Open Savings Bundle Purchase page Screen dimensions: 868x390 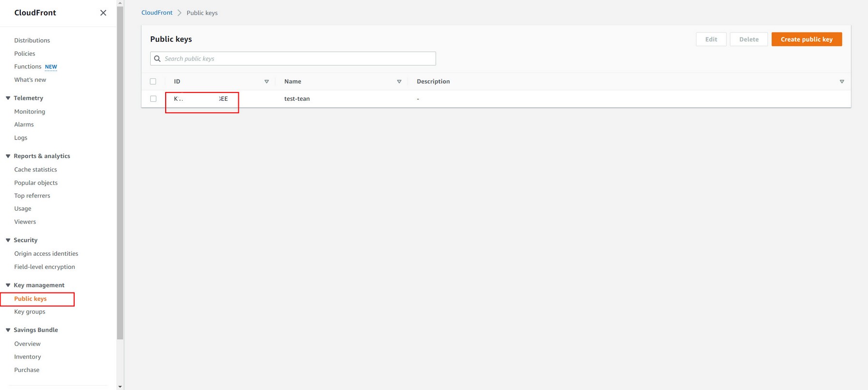(27, 370)
